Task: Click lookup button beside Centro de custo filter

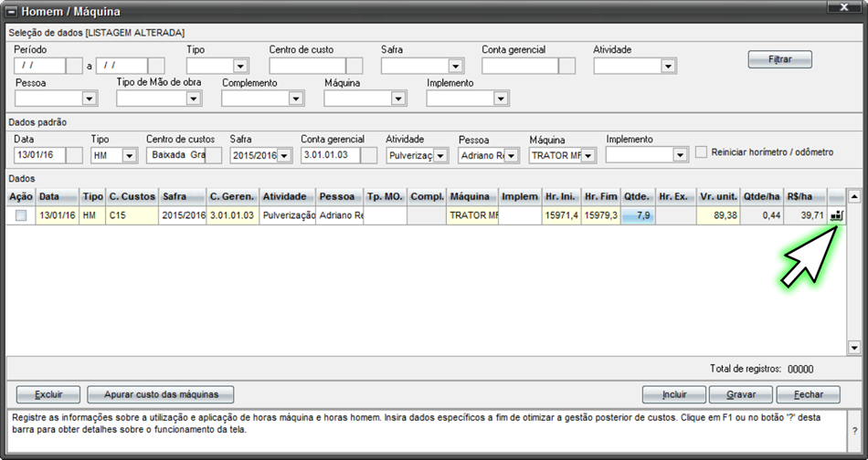Action: click(x=355, y=66)
